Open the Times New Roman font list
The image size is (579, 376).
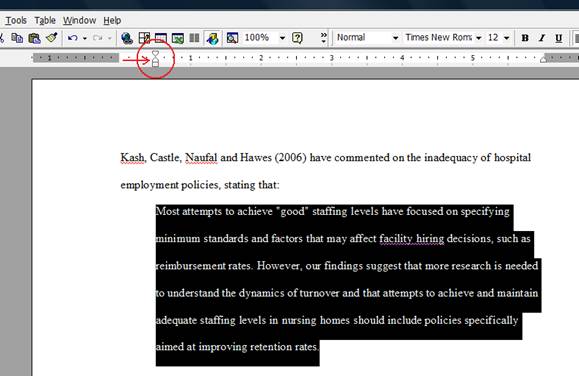point(479,38)
